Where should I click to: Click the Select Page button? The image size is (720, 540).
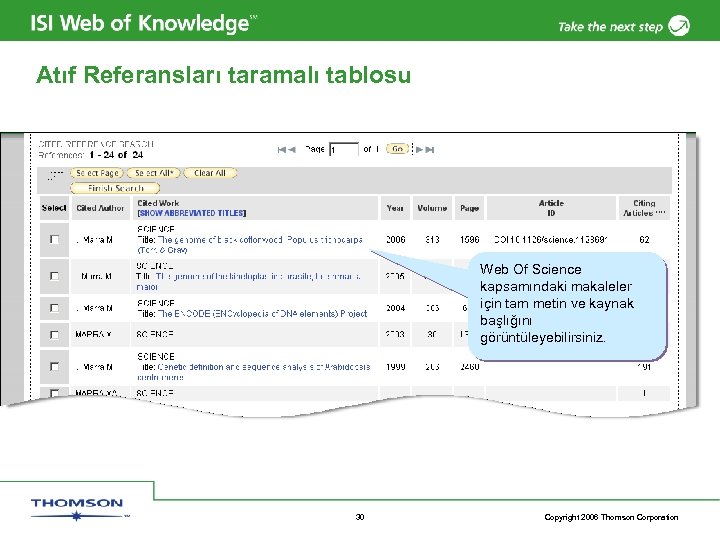coord(97,173)
